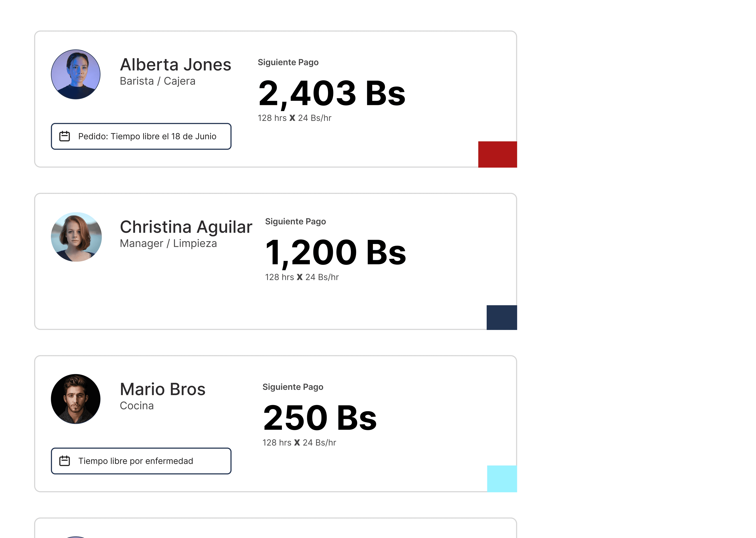The height and width of the screenshot is (538, 756).
Task: Open Alberta Jones's profile photo
Action: tap(76, 74)
